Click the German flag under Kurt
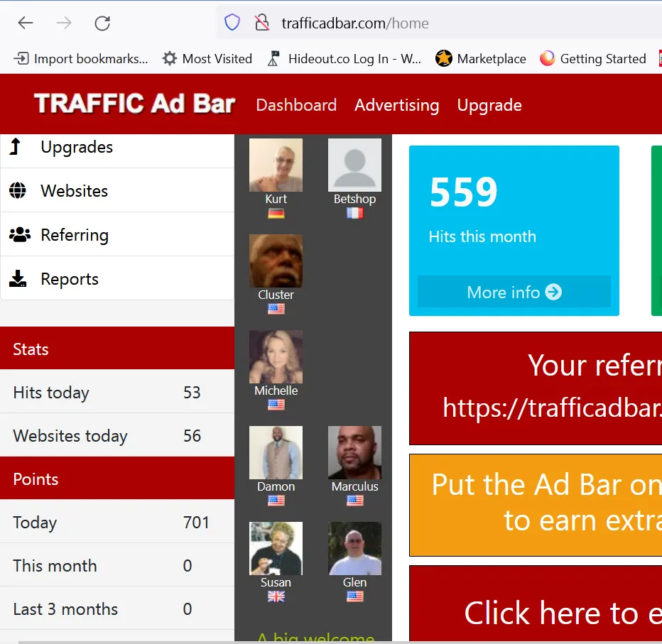This screenshot has width=662, height=644. click(x=276, y=214)
